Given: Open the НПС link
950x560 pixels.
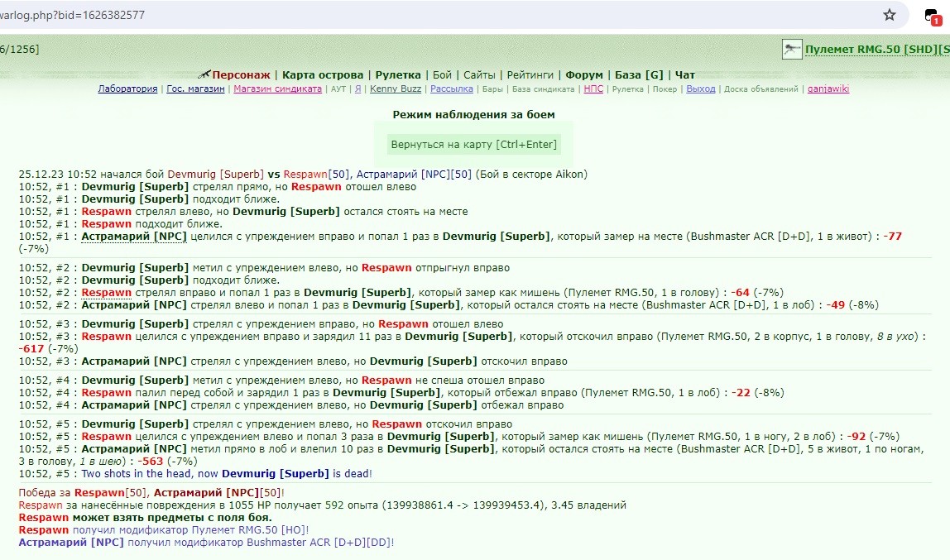Looking at the screenshot, I should (x=593, y=89).
